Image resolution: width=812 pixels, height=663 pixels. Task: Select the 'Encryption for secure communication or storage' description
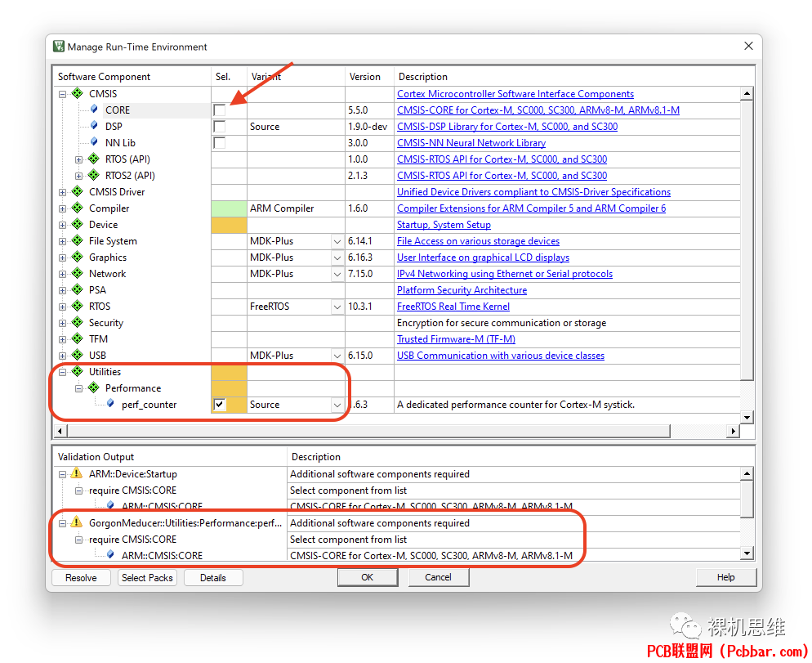(502, 323)
